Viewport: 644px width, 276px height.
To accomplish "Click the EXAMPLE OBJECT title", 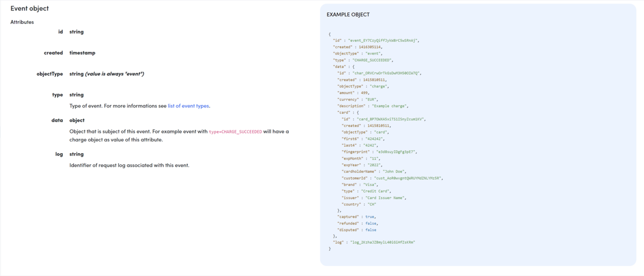I will pos(348,15).
